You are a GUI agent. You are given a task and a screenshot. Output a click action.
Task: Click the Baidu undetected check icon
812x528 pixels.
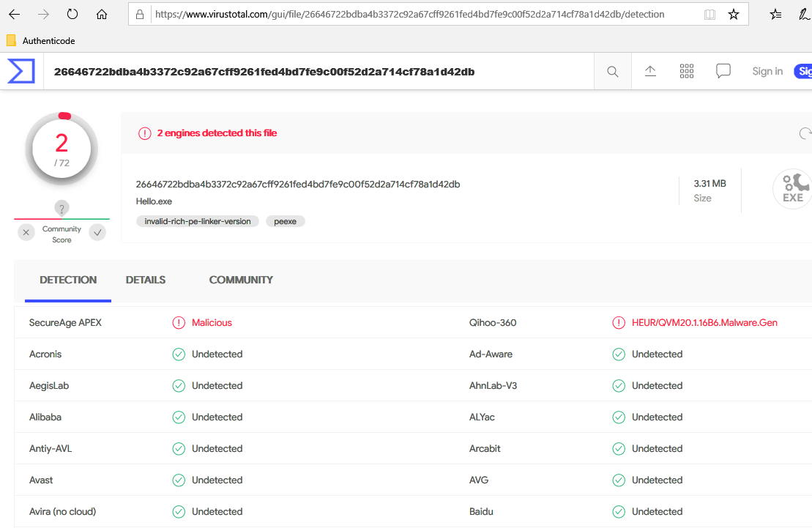tap(619, 512)
